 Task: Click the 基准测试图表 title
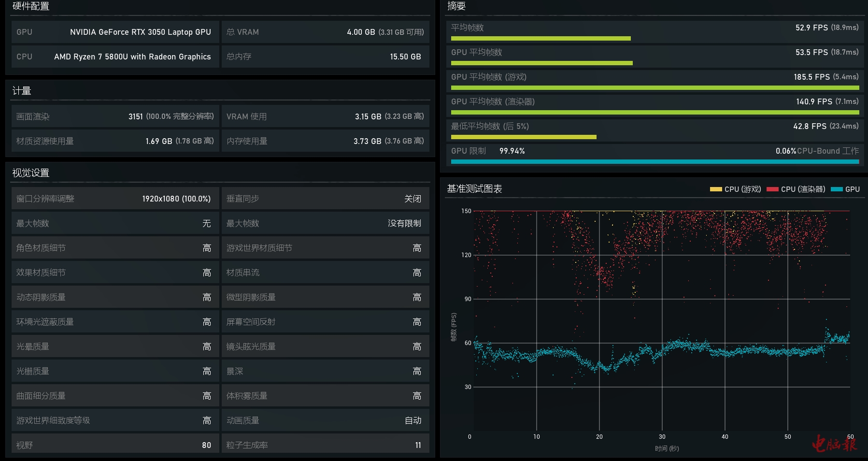pos(474,189)
